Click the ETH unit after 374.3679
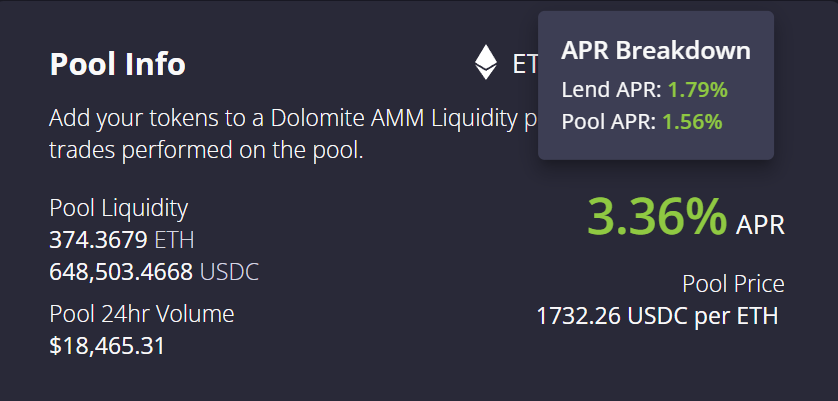The image size is (838, 401). tap(174, 240)
